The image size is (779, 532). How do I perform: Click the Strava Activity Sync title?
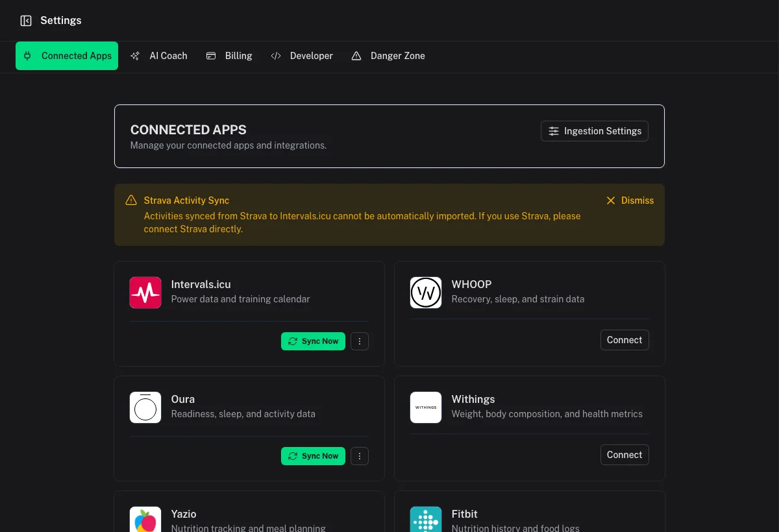point(186,200)
